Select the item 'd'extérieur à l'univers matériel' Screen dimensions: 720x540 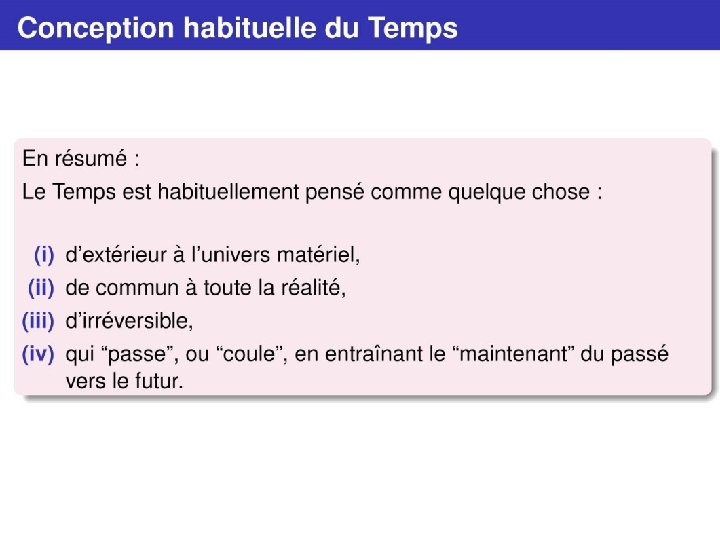(213, 255)
